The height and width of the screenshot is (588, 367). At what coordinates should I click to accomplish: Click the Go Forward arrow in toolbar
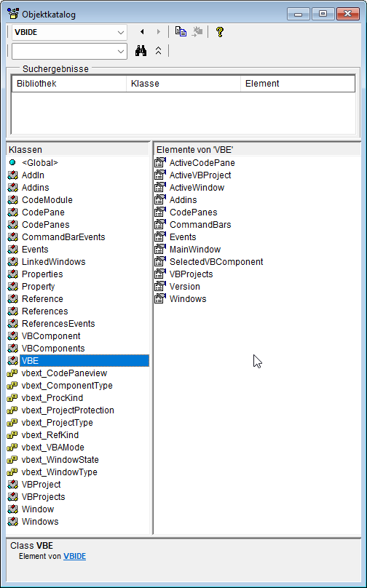click(158, 32)
